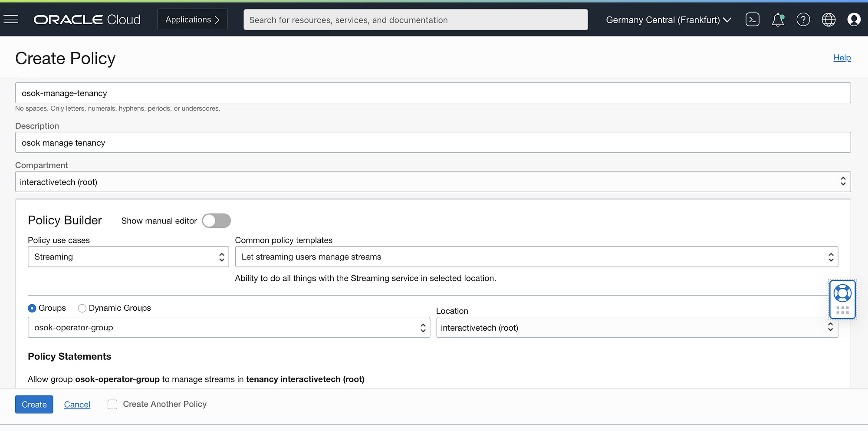The height and width of the screenshot is (431, 868).
Task: Open Cloud Shell developer tools icon
Action: pyautogui.click(x=752, y=20)
